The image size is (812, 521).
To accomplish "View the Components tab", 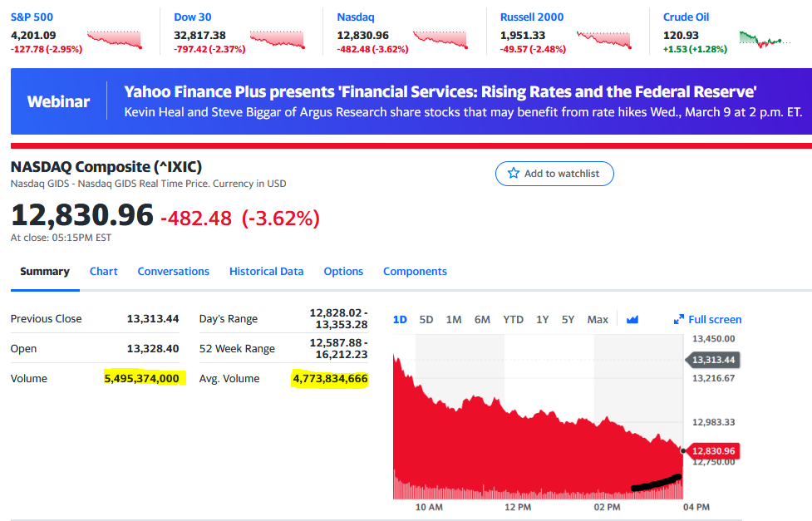I will pyautogui.click(x=415, y=272).
